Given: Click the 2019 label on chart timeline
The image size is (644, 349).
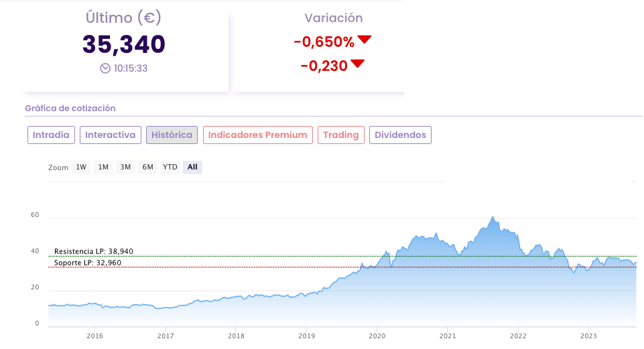Looking at the screenshot, I should [306, 336].
